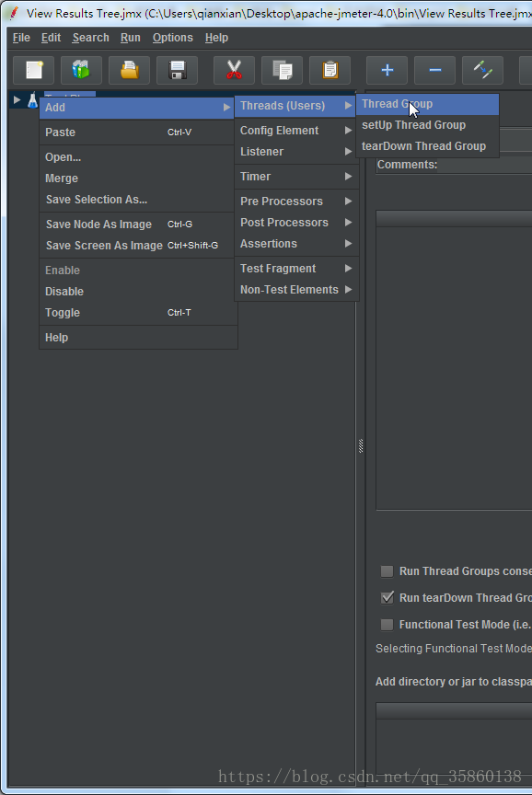Screen dimensions: 532x795
Task: Select setUp Thread Group entry
Action: [427, 125]
